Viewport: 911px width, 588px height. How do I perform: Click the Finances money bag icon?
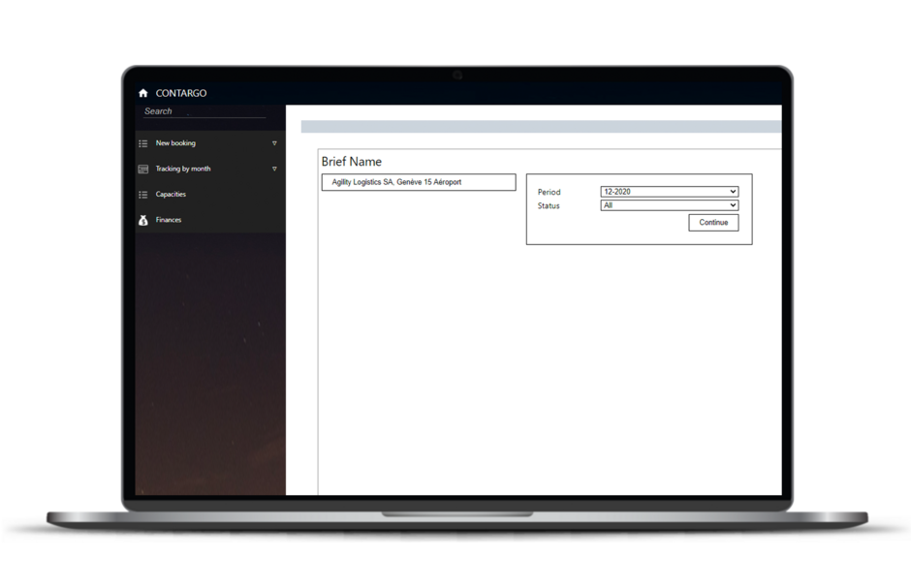coord(142,220)
